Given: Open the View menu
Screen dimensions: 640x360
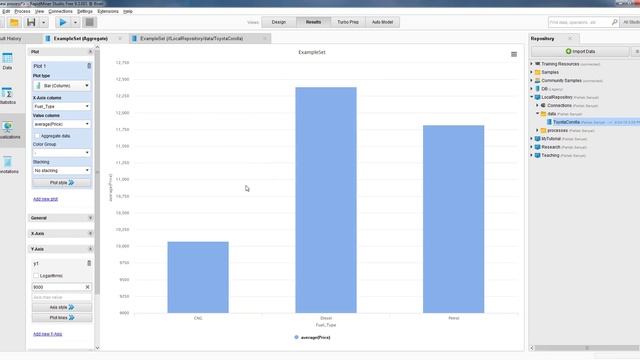Looking at the screenshot, I should point(40,11).
